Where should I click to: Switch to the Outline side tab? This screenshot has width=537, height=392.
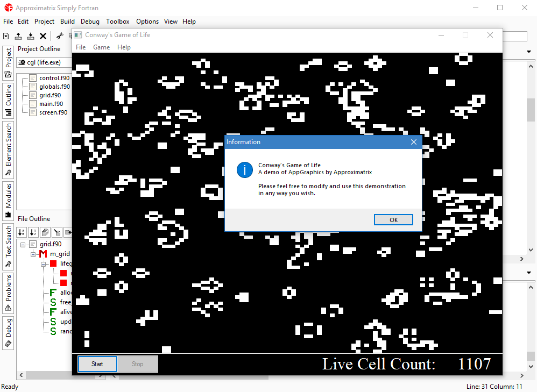pos(8,100)
